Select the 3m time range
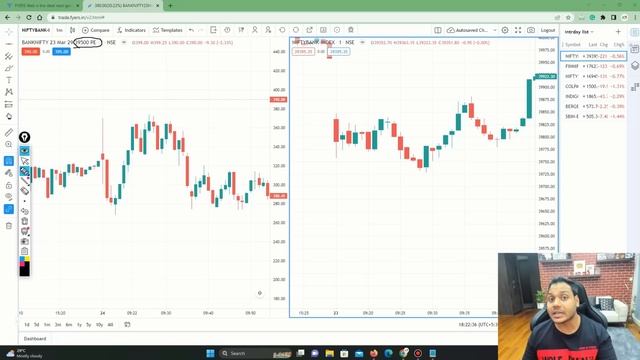The width and height of the screenshot is (640, 360). [x=58, y=325]
